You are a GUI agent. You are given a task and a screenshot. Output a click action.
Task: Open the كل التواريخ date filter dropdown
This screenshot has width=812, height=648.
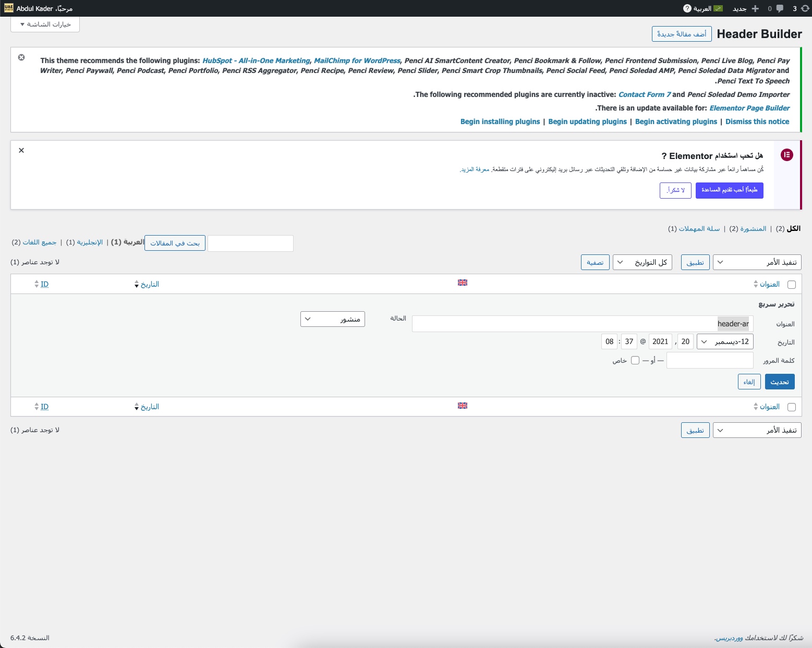click(643, 262)
